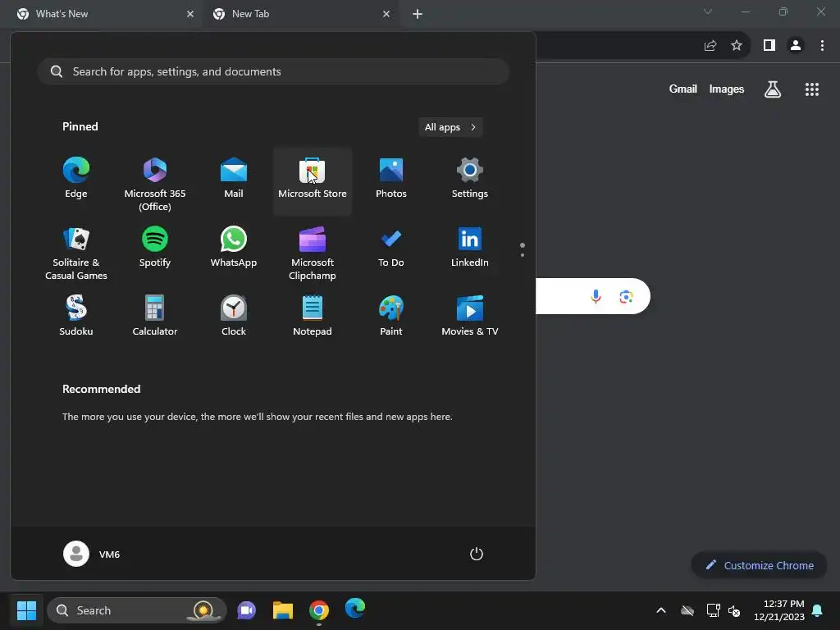
Task: Click Customize Chrome button
Action: click(x=759, y=565)
